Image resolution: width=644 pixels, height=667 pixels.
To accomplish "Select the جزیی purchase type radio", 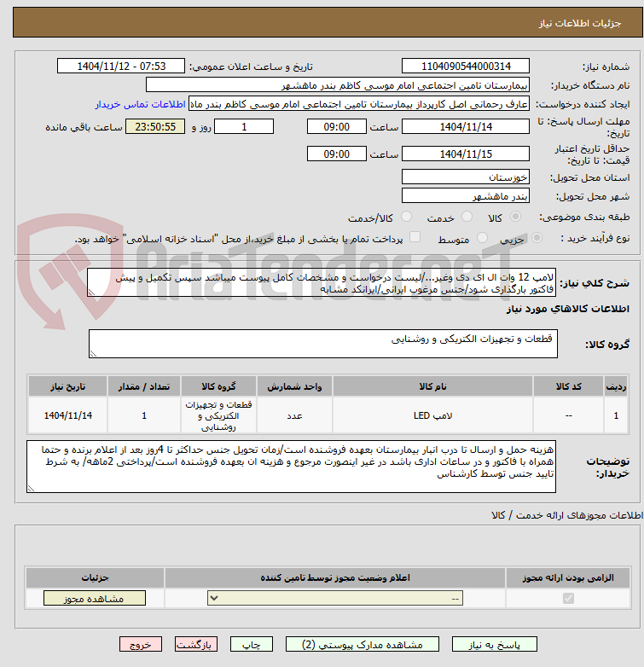I will click(x=537, y=238).
